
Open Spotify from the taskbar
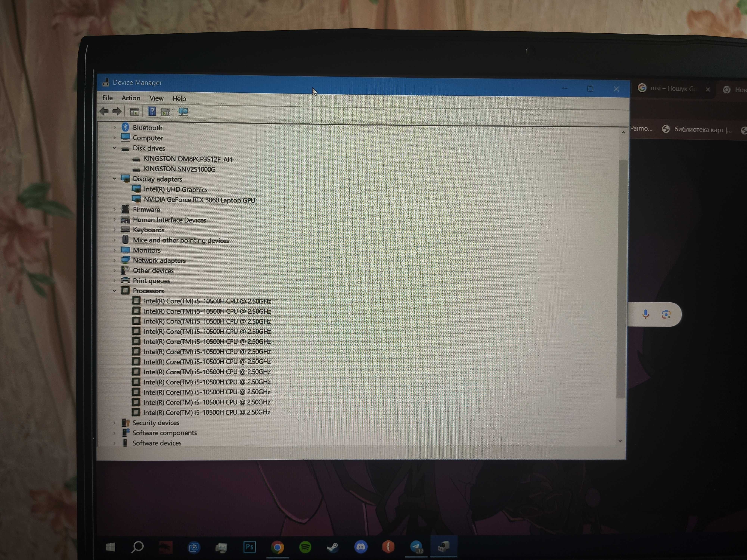[x=305, y=547]
